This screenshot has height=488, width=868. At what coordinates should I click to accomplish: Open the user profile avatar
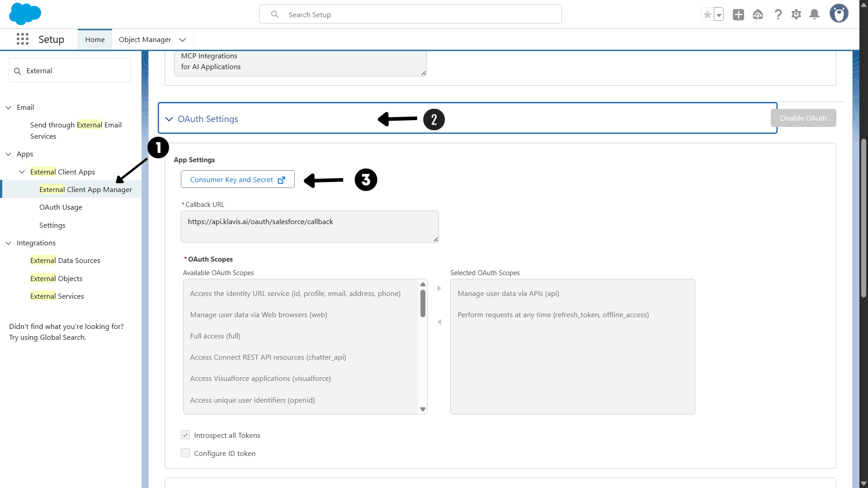pos(839,14)
